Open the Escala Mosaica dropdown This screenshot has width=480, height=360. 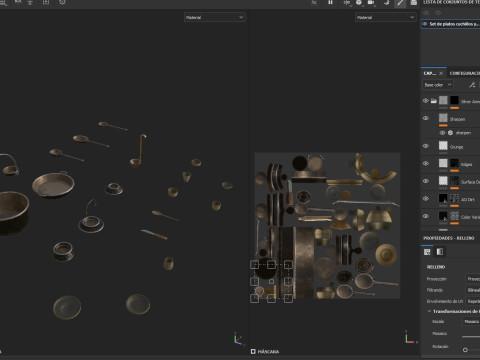pyautogui.click(x=471, y=322)
